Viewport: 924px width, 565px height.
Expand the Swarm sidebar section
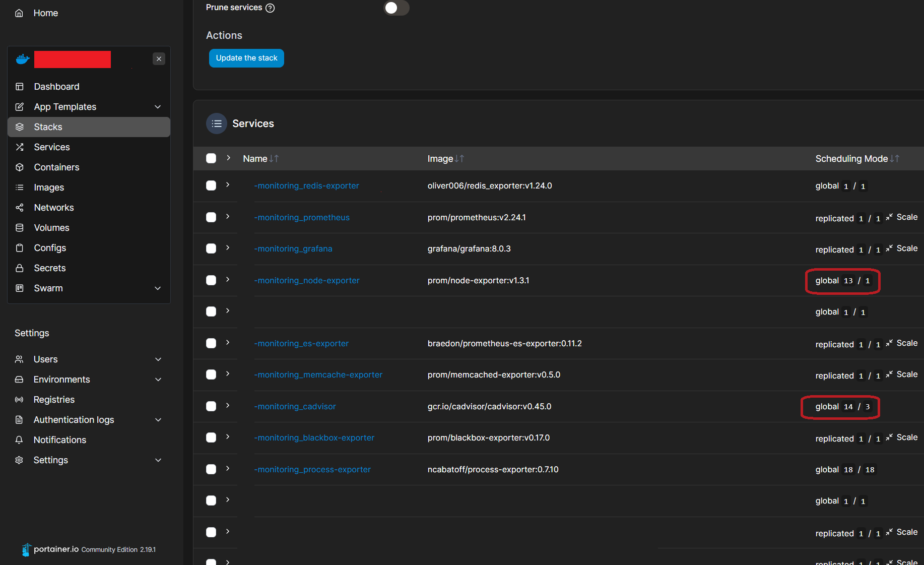158,288
